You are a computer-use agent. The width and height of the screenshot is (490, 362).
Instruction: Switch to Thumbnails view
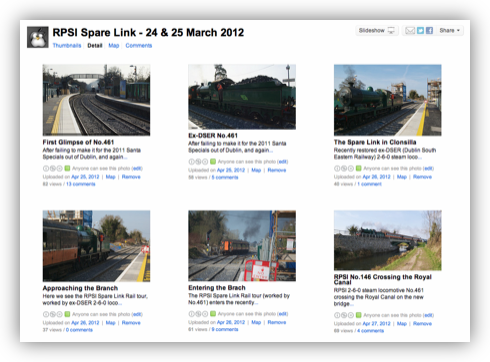(67, 45)
